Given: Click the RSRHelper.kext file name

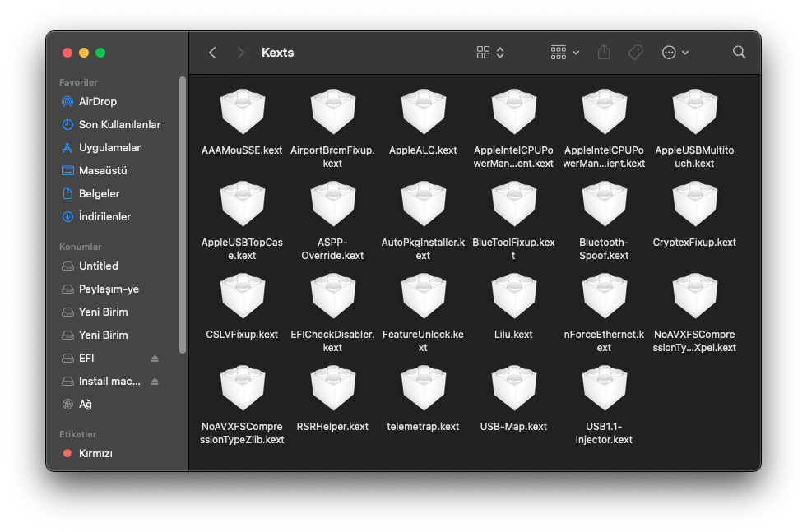Looking at the screenshot, I should [332, 427].
